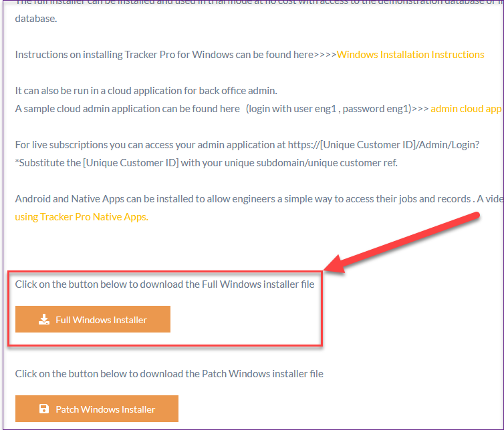Click the Full Windows Installer button
This screenshot has height=430, width=504.
pyautogui.click(x=93, y=319)
